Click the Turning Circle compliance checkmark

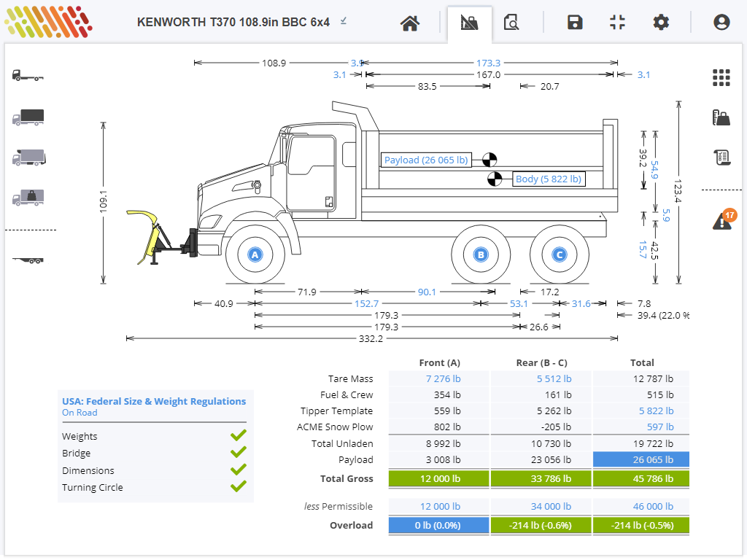238,487
